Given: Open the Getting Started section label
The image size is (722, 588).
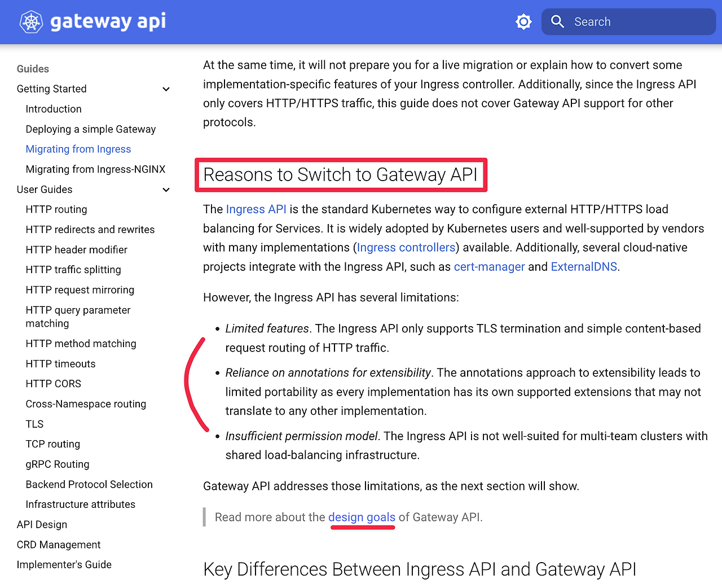Looking at the screenshot, I should click(52, 89).
